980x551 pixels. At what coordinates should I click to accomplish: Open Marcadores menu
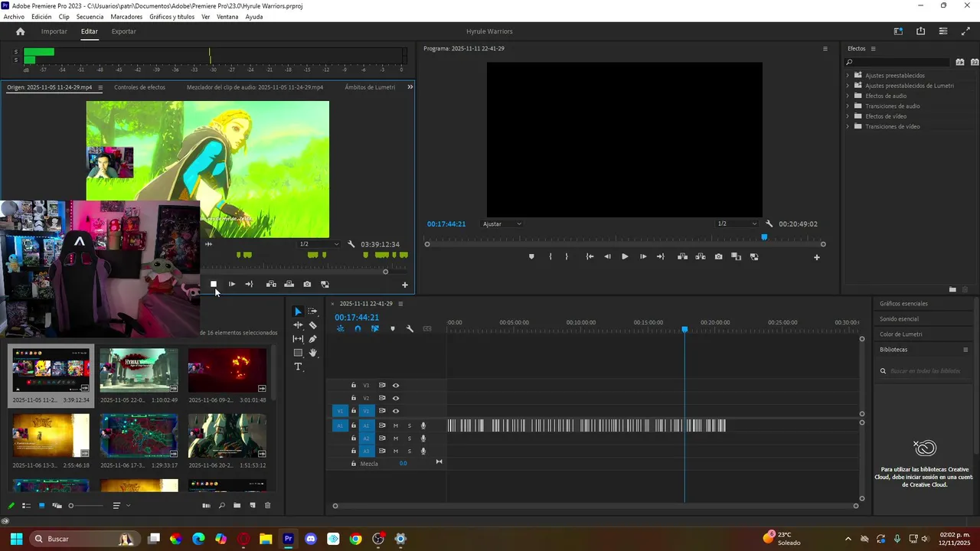pos(126,17)
